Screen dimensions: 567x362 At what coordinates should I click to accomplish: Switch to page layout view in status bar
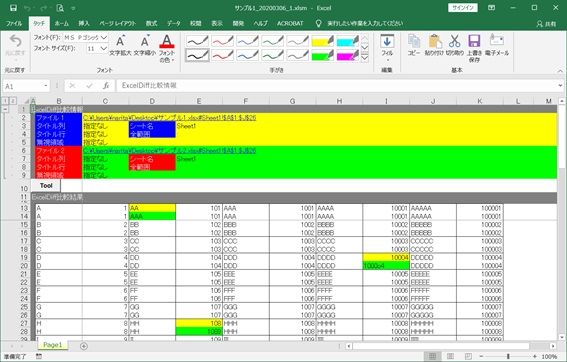pos(451,357)
